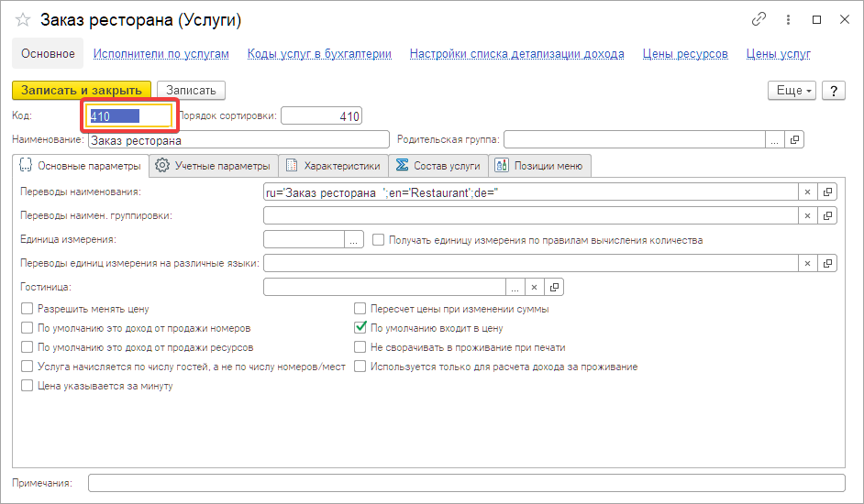Open the Позиции меню tab
Viewport: 864px width, 504px height.
[540, 166]
